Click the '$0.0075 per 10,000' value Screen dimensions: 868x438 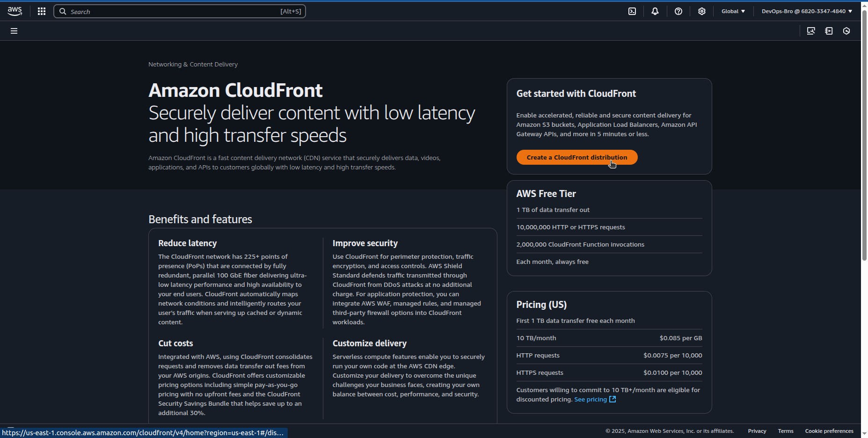point(672,355)
